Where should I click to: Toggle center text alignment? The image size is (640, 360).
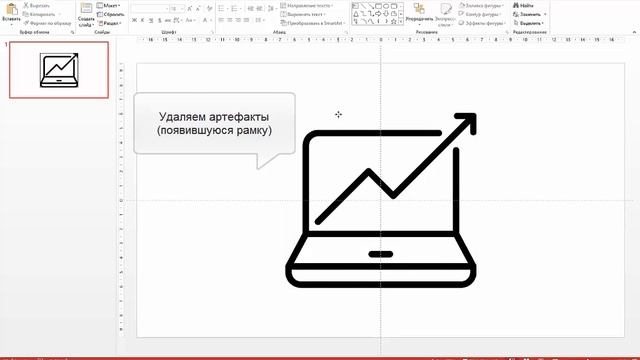pyautogui.click(x=230, y=20)
